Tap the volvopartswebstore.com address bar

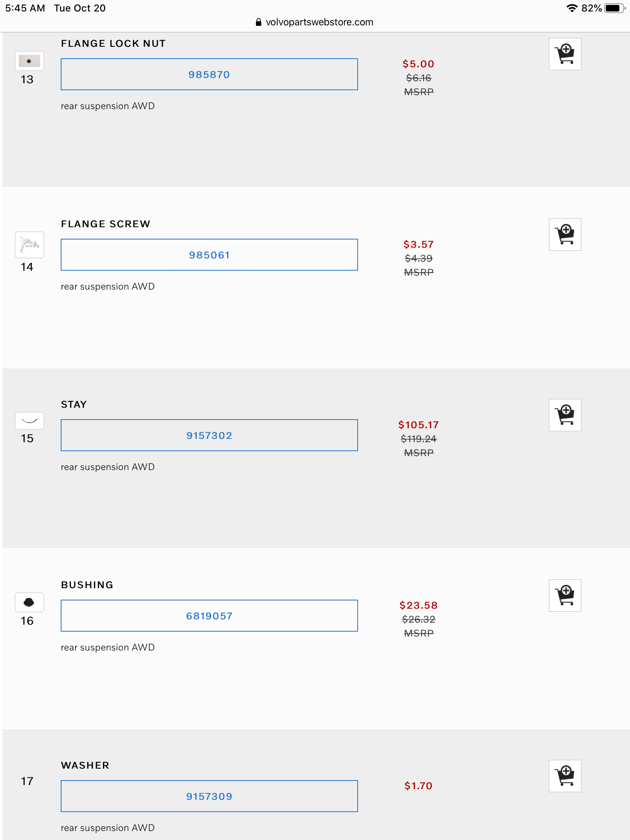[319, 22]
